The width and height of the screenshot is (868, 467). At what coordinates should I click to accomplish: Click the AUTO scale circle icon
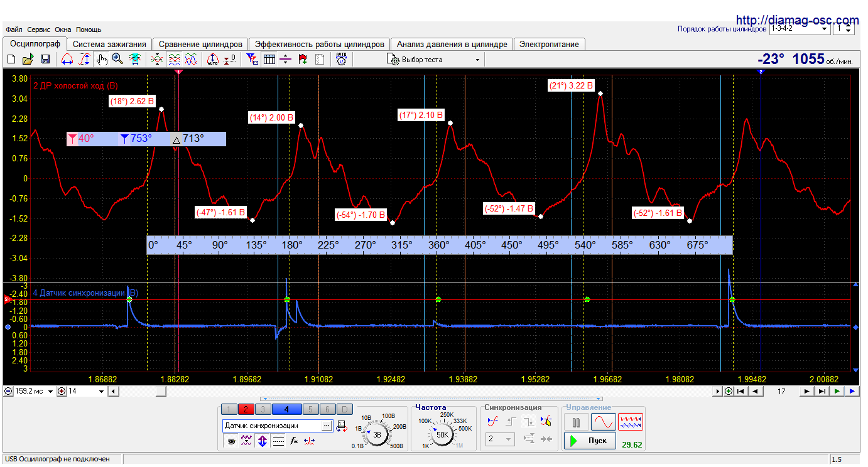pos(212,60)
